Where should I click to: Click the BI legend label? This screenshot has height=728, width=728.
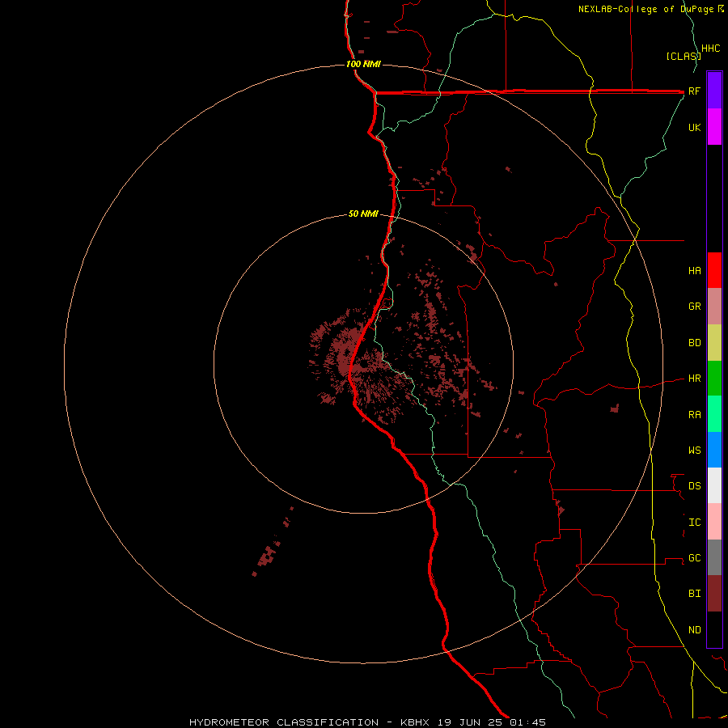click(x=694, y=594)
